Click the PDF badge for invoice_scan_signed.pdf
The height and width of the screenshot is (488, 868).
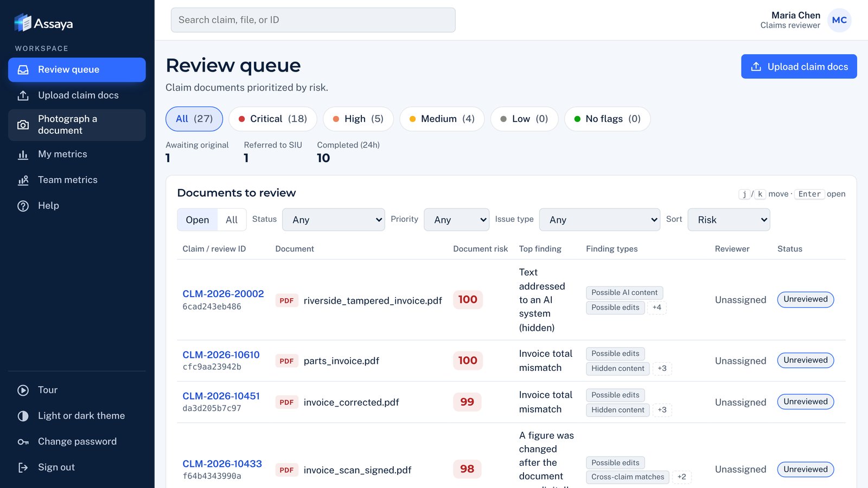pos(286,470)
